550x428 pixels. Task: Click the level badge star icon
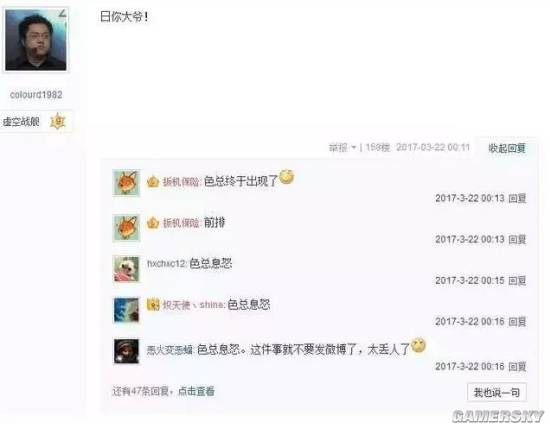tap(57, 122)
